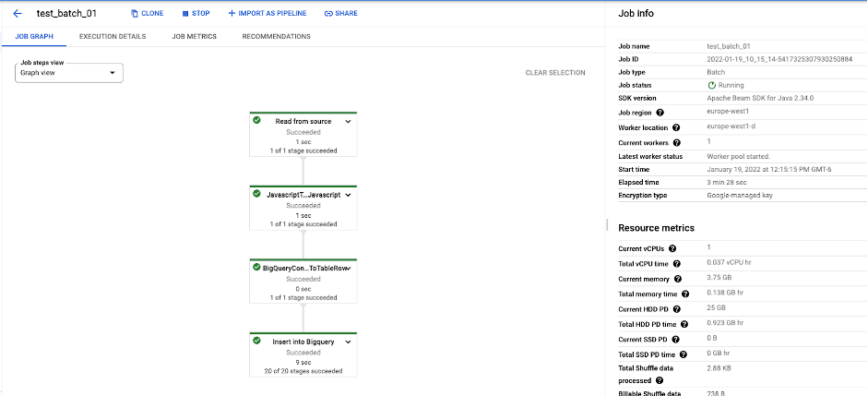The height and width of the screenshot is (396, 868).
Task: Open help icon for Current HDD PD
Action: (676, 309)
